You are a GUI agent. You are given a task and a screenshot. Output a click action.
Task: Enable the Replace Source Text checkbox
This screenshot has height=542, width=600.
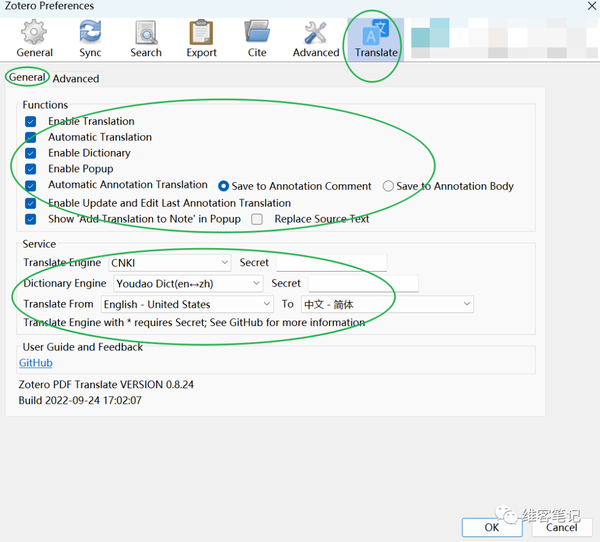(257, 219)
